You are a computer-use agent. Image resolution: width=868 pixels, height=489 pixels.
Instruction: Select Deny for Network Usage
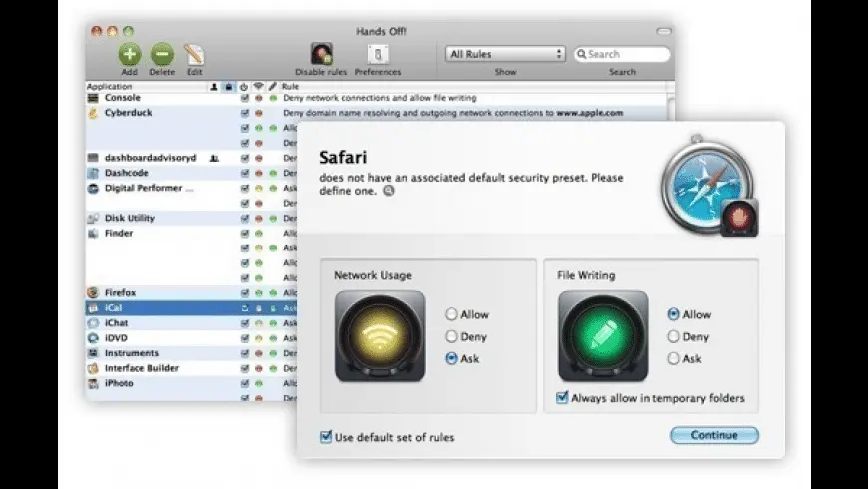(x=451, y=336)
